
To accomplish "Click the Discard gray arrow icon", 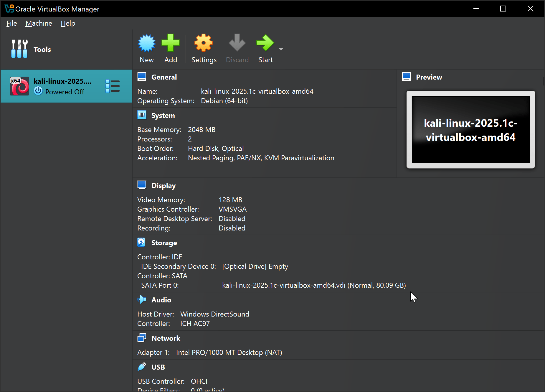I will (237, 43).
